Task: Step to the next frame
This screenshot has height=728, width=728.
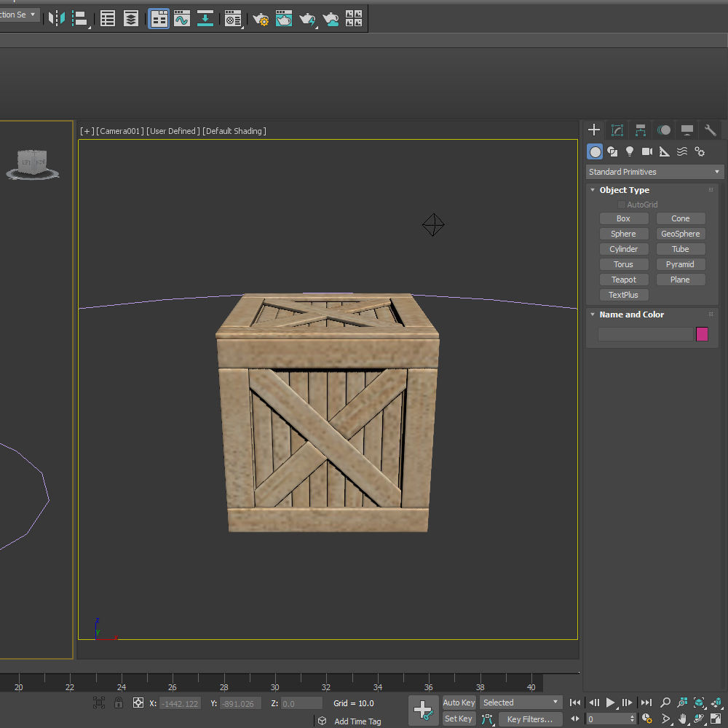Action: (628, 703)
